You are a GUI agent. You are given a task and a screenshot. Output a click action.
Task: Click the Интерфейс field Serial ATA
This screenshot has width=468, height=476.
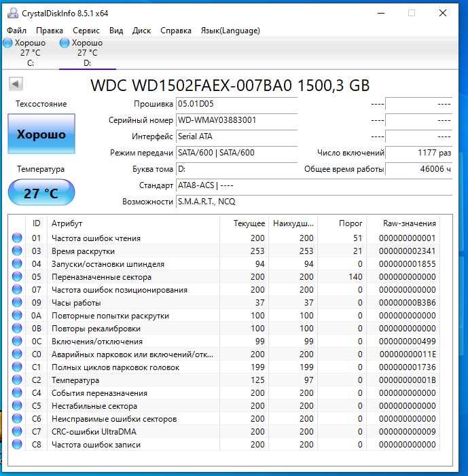pyautogui.click(x=236, y=136)
